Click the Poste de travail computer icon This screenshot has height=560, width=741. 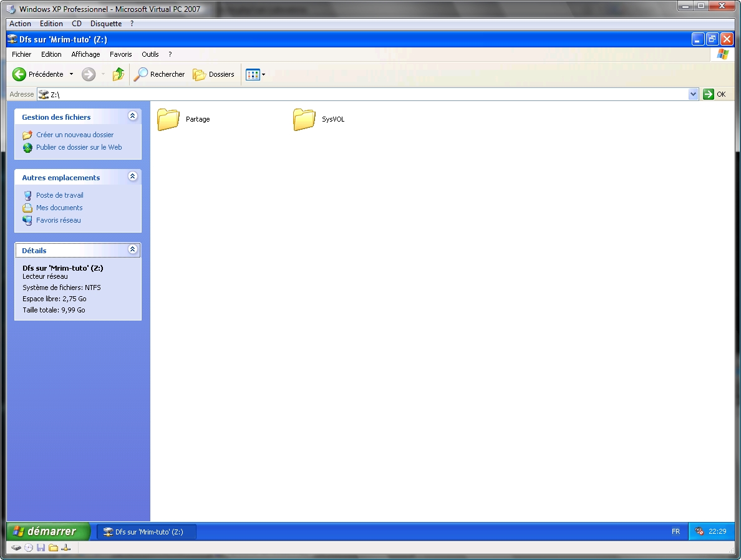click(x=27, y=195)
